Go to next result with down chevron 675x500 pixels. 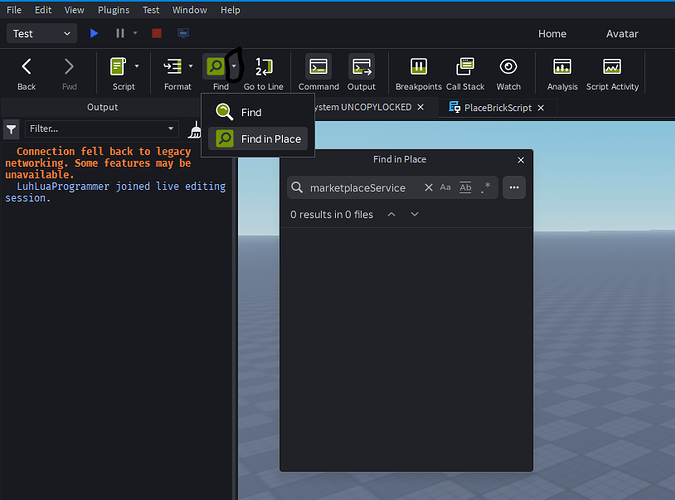click(415, 214)
